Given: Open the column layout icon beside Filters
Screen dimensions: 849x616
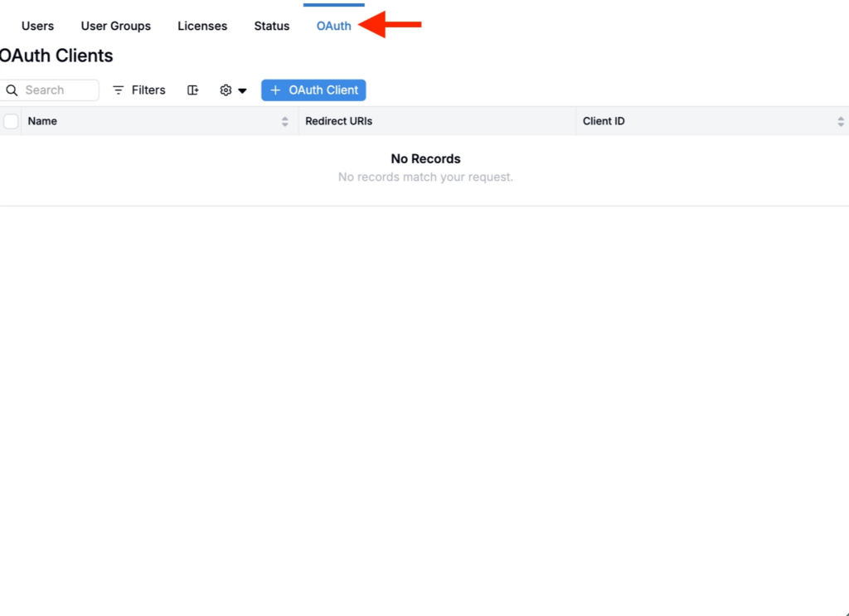Looking at the screenshot, I should 192,90.
